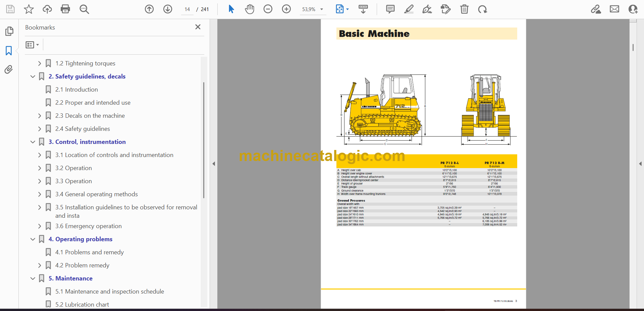Open bookmark 2.2 Proper and intended use
The image size is (644, 311).
coord(93,103)
